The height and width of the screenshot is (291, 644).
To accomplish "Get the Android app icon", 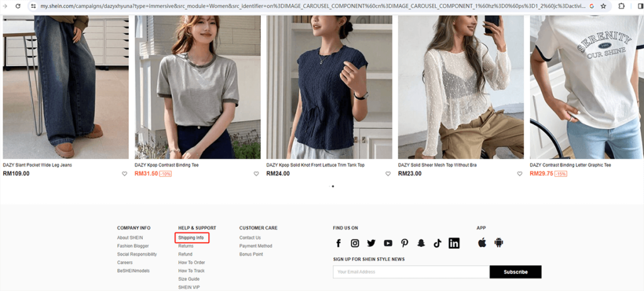I will click(x=499, y=243).
